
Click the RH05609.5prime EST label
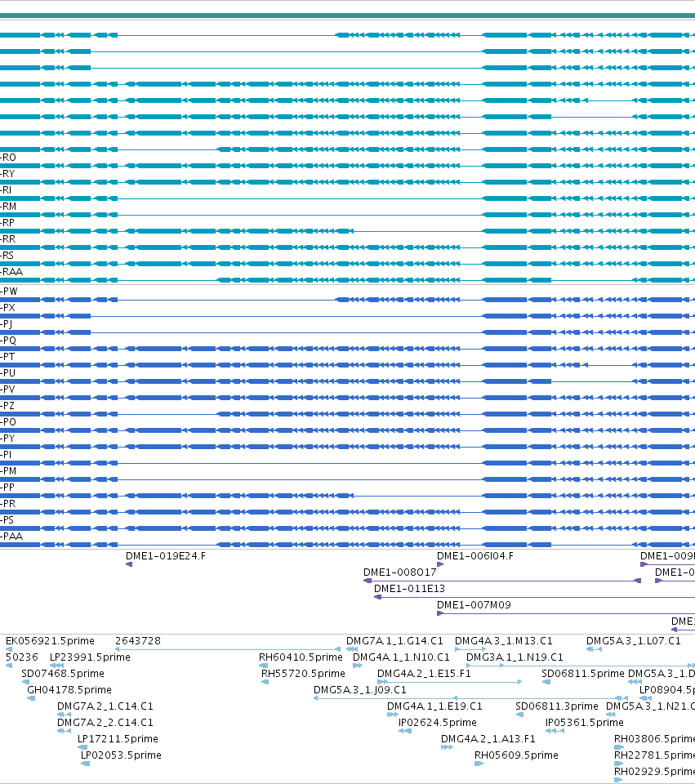click(x=516, y=755)
